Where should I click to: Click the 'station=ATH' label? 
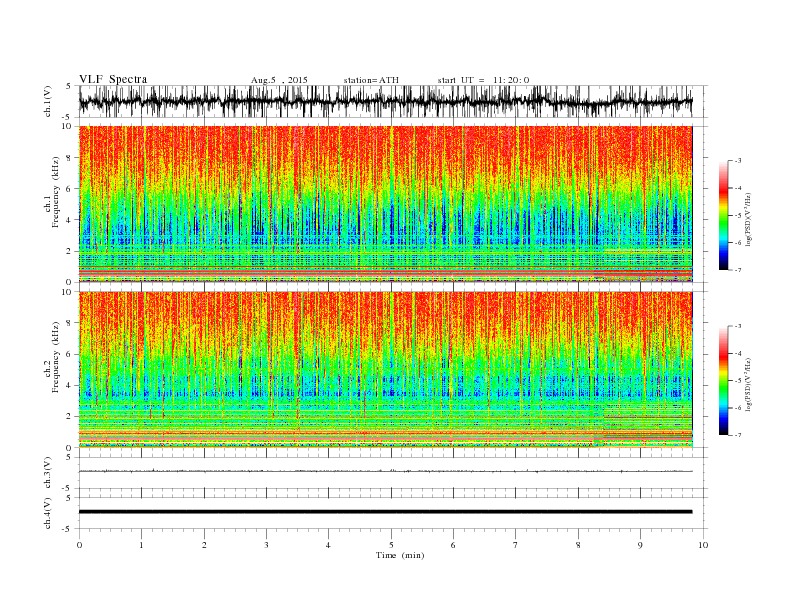(371, 80)
